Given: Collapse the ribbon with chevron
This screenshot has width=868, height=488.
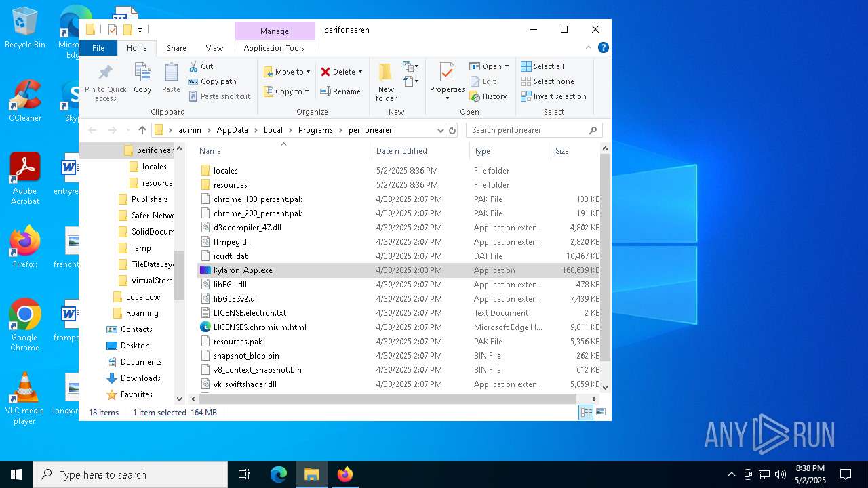Looking at the screenshot, I should pyautogui.click(x=588, y=47).
